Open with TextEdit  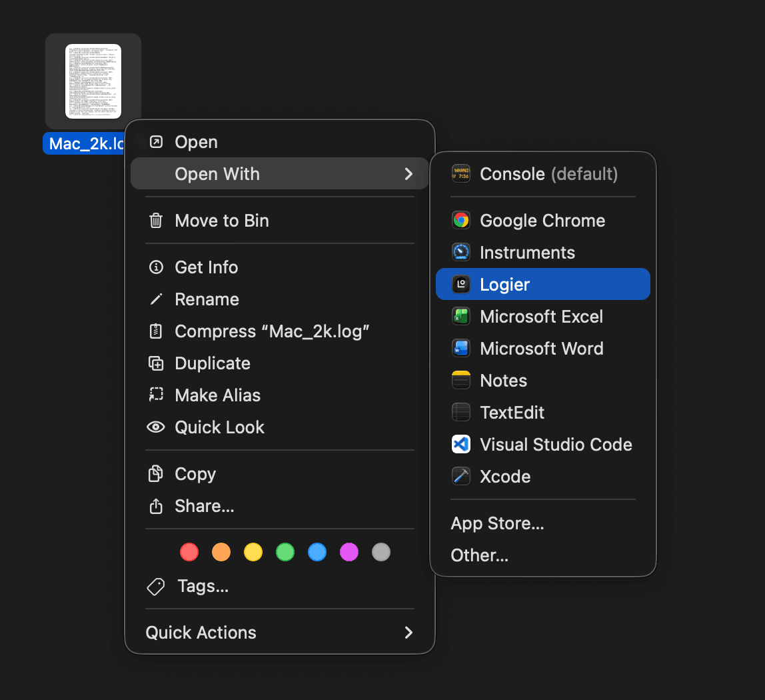(x=543, y=413)
